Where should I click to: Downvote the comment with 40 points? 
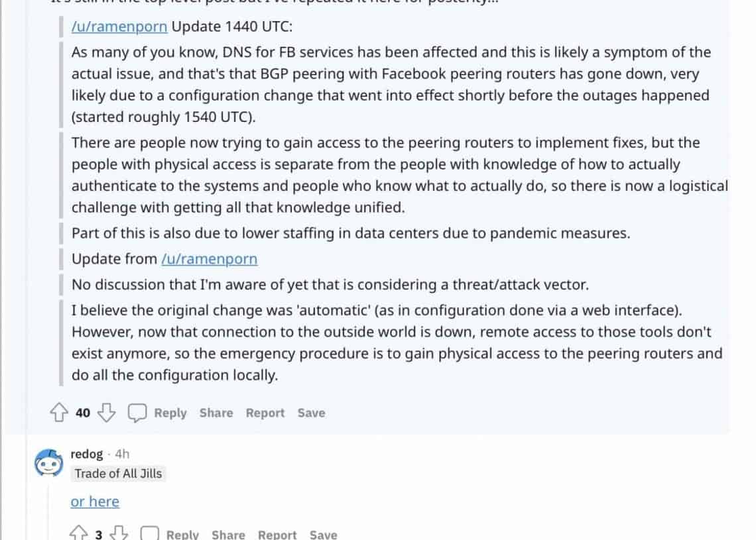click(106, 413)
